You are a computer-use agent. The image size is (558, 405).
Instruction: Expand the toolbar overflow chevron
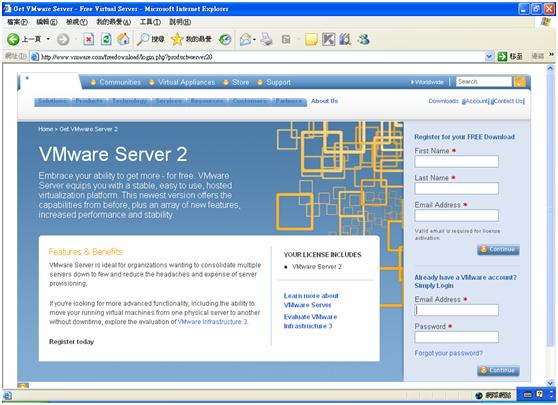pos(551,54)
